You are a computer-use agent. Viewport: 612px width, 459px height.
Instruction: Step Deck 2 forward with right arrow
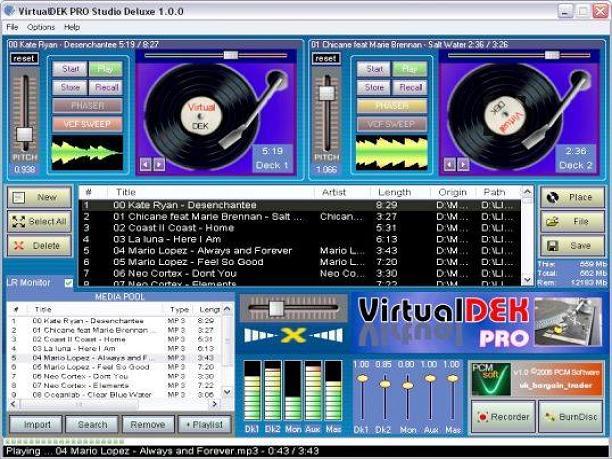tap(462, 164)
